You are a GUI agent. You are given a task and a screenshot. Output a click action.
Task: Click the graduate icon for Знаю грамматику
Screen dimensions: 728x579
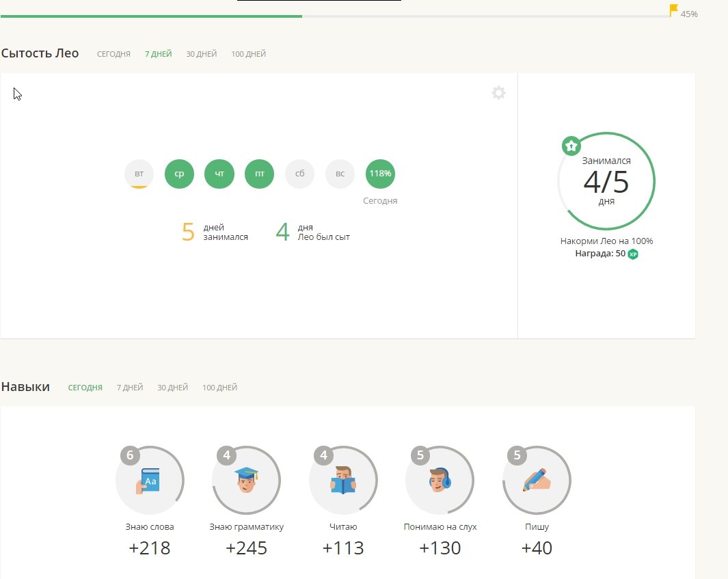(246, 481)
